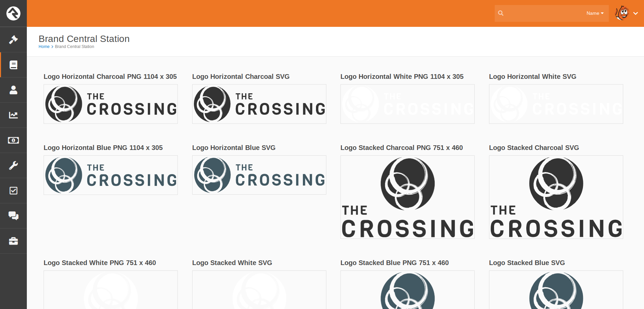The image size is (644, 309).
Task: Open Logo Stacked Charcoal SVG thumbnail
Action: [556, 197]
